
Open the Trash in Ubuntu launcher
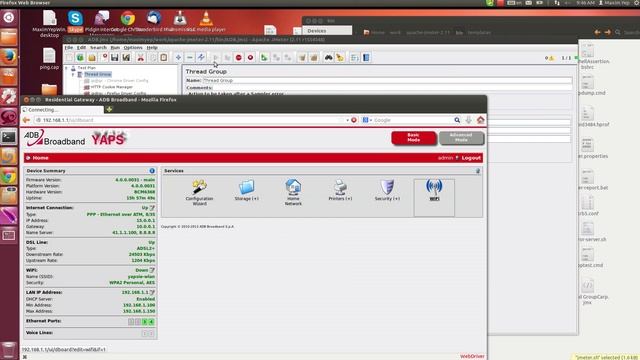pos(9,350)
